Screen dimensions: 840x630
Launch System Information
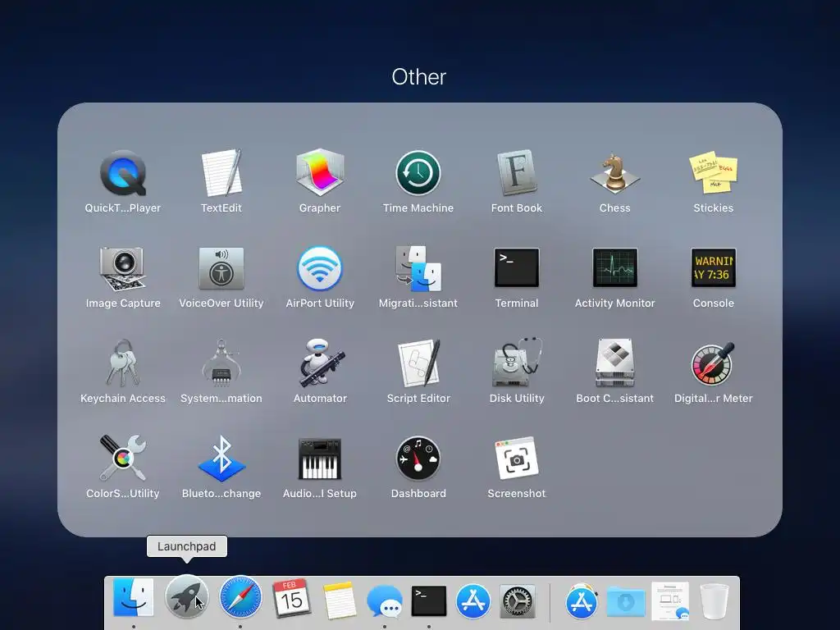point(221,363)
